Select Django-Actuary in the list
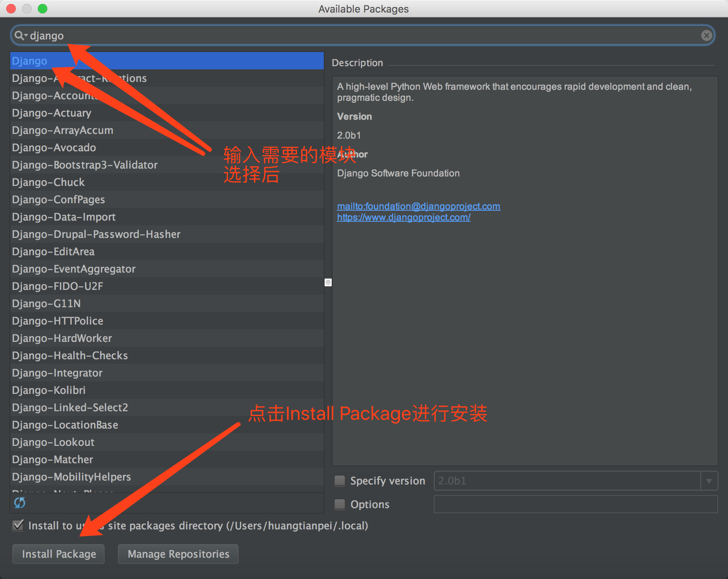The image size is (728, 579). (167, 113)
